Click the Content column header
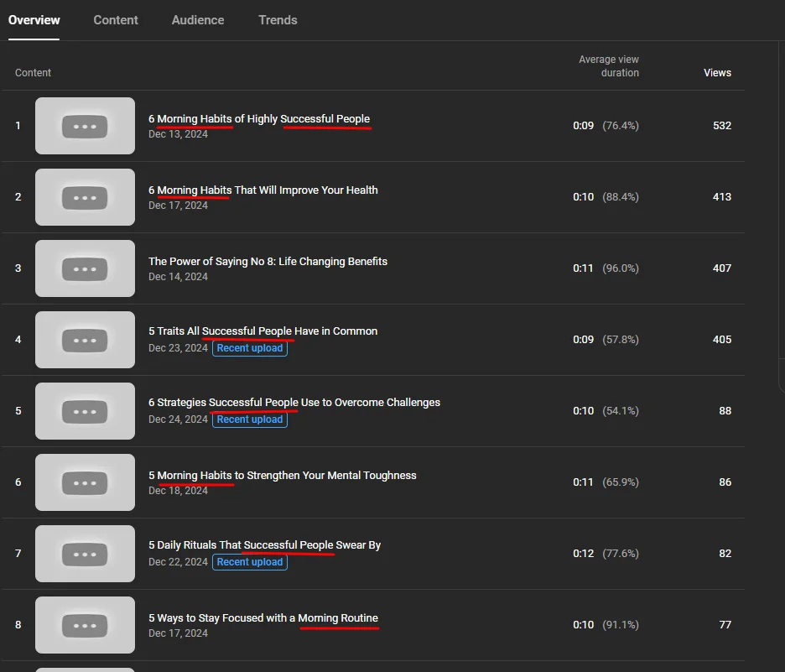785x672 pixels. pos(33,73)
